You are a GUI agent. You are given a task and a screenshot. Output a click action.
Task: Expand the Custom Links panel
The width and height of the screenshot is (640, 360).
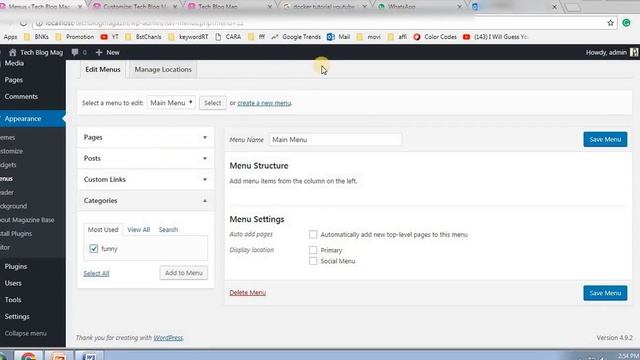point(145,180)
